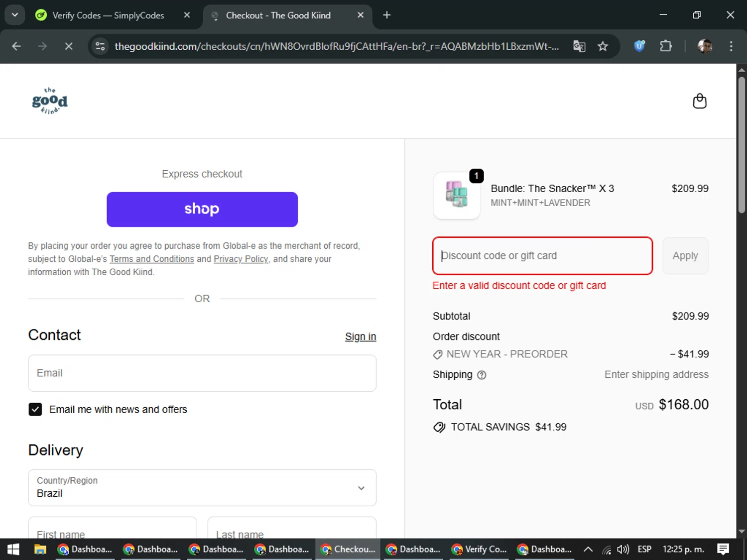Image resolution: width=747 pixels, height=560 pixels.
Task: Open the Verify Co... Chrome taskbar window
Action: (479, 549)
